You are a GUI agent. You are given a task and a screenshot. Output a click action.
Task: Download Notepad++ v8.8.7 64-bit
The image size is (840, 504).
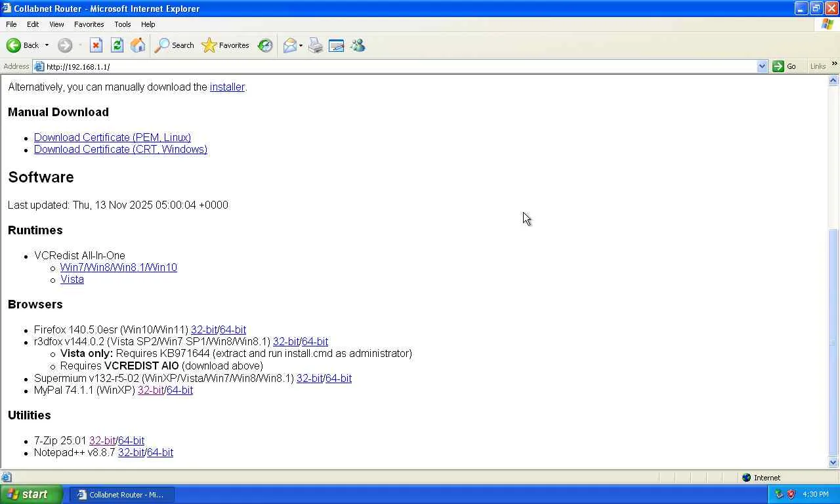pyautogui.click(x=160, y=452)
